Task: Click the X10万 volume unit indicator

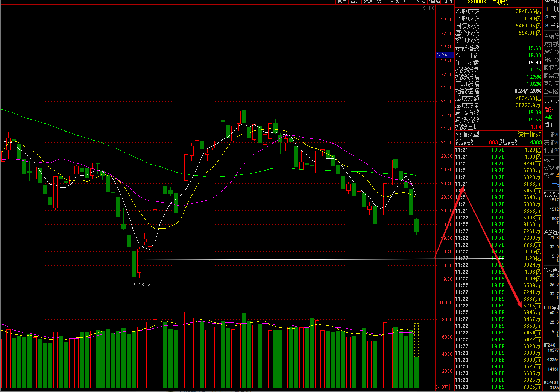Action: pos(442,387)
